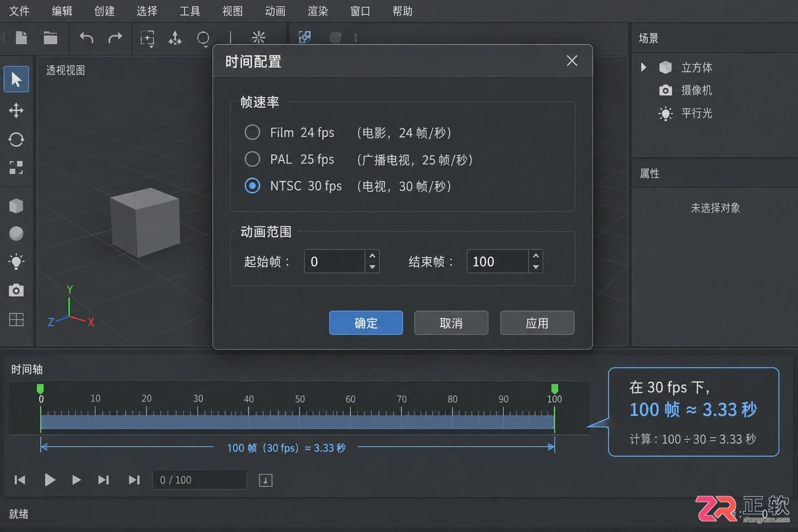Viewport: 798px width, 532px height.
Task: Undo the last action with the undo arrow
Action: pyautogui.click(x=86, y=38)
